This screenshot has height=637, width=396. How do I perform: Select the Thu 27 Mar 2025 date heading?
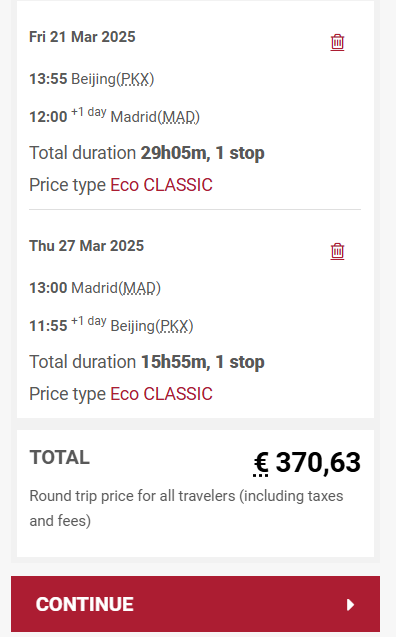[x=87, y=246]
